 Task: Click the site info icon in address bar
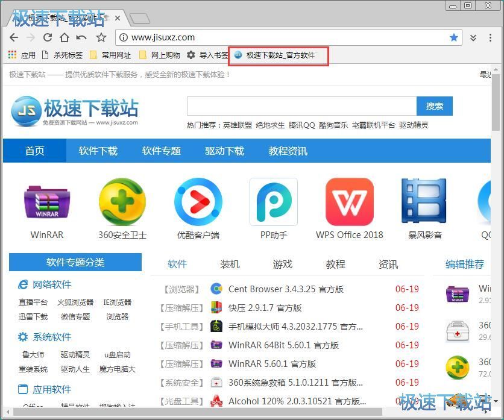(x=123, y=37)
